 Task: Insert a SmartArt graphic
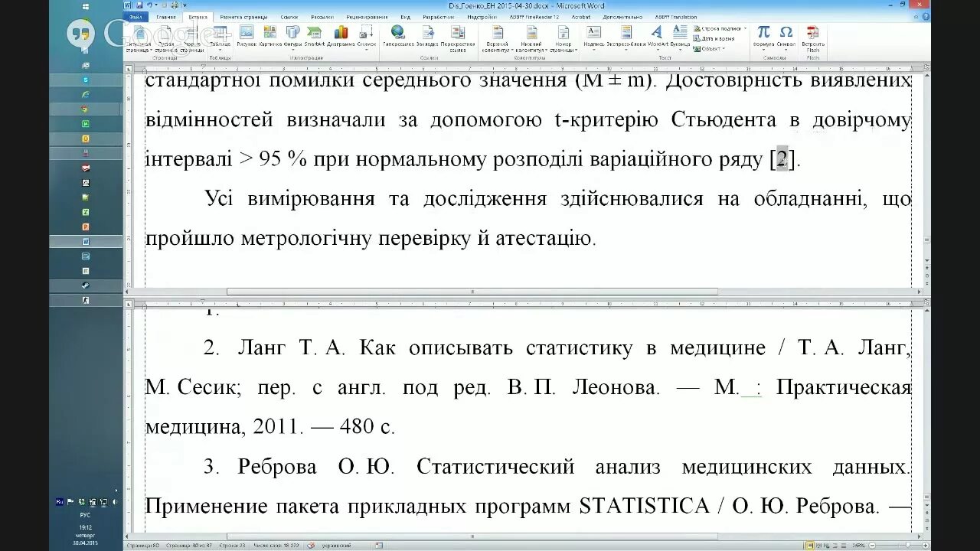tap(315, 36)
